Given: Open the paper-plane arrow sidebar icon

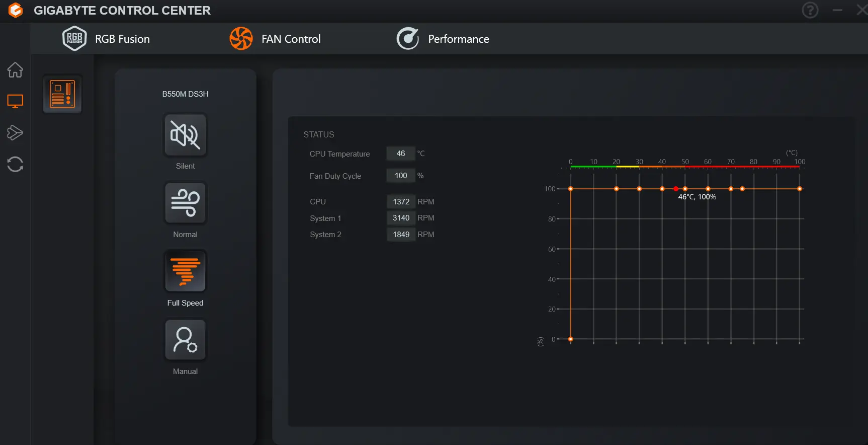Looking at the screenshot, I should click(x=15, y=133).
